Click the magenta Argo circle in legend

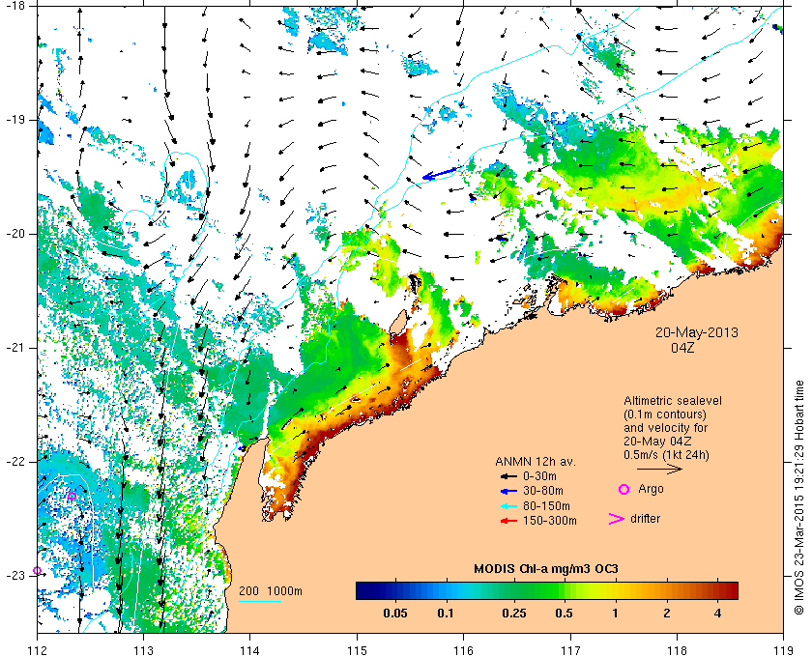coord(624,489)
